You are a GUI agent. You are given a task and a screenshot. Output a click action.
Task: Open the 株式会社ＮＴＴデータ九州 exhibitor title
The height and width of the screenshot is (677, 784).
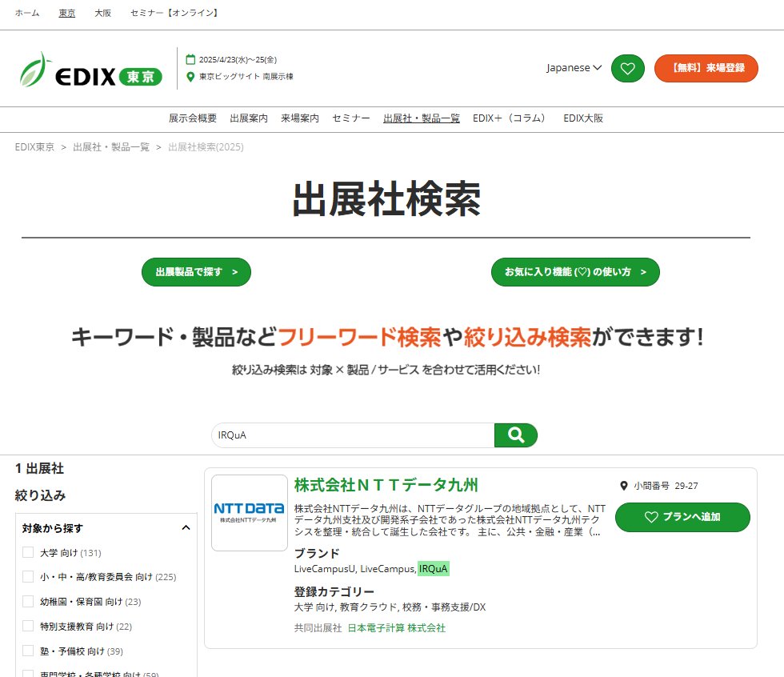coord(386,484)
